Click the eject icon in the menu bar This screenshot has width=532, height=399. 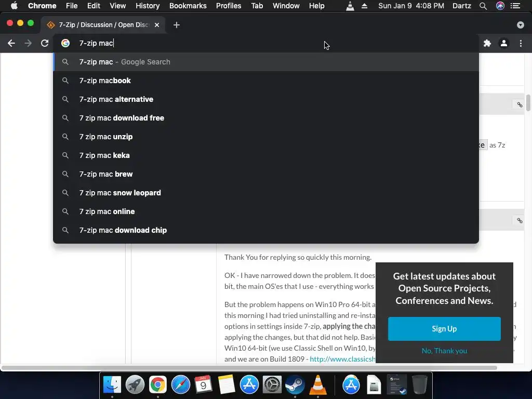pos(364,6)
